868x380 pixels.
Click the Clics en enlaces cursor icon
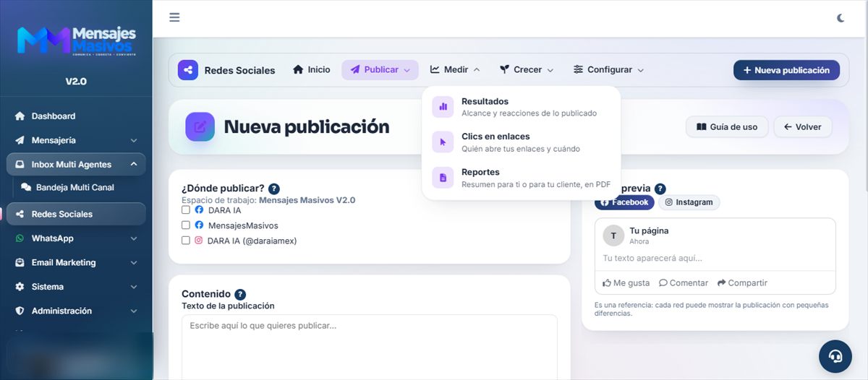(443, 142)
